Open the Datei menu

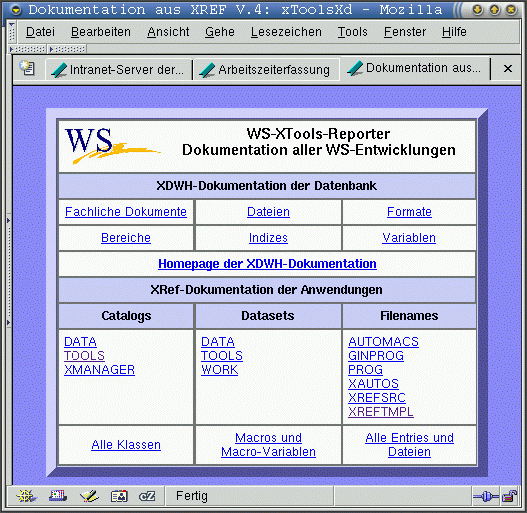tap(40, 32)
